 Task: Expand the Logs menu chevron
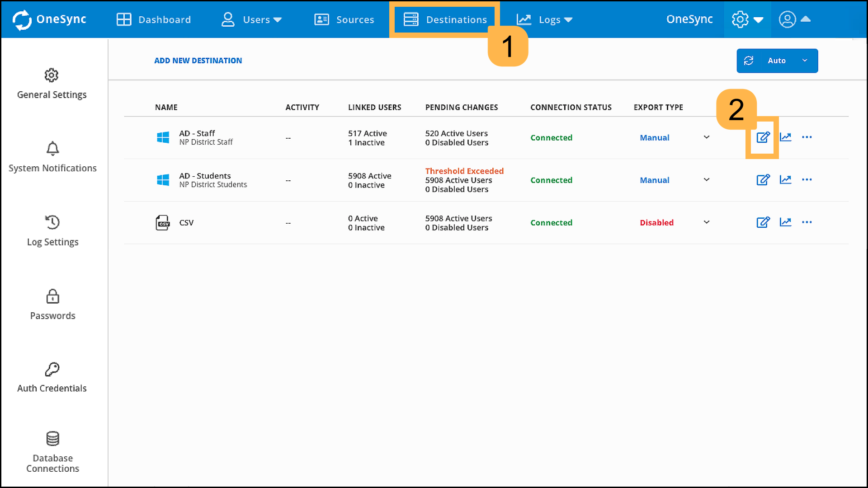tap(568, 20)
